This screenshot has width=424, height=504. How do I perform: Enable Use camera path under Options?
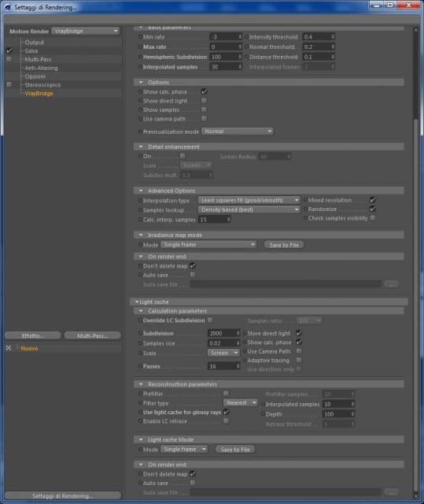click(205, 119)
